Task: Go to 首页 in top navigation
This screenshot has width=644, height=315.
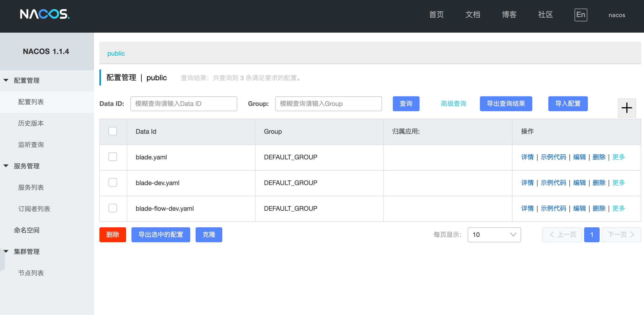Action: pyautogui.click(x=436, y=15)
